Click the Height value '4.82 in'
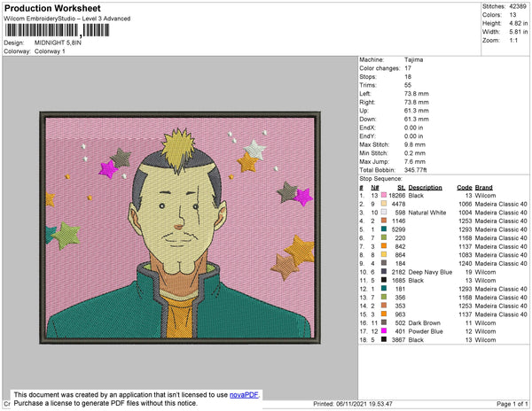 click(518, 23)
